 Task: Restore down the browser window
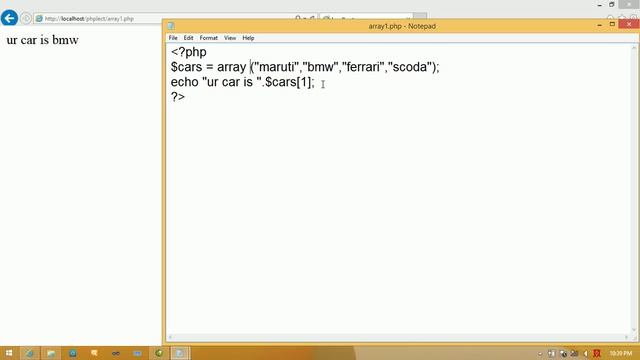coord(611,4)
